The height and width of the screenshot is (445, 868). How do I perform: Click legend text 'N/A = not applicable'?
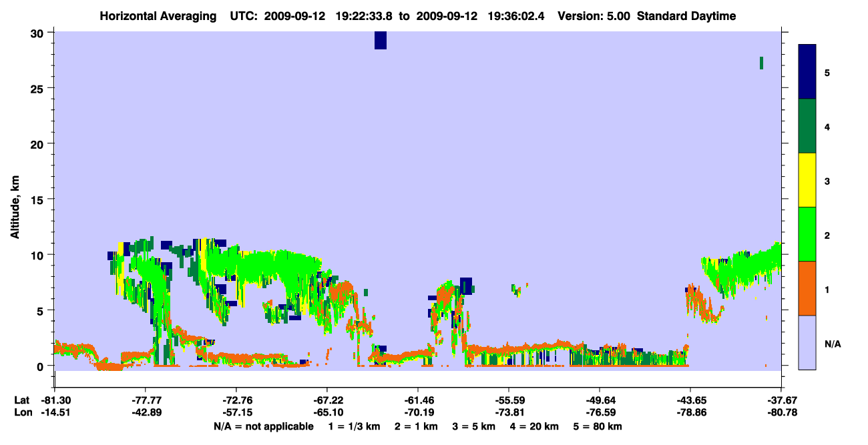(263, 426)
